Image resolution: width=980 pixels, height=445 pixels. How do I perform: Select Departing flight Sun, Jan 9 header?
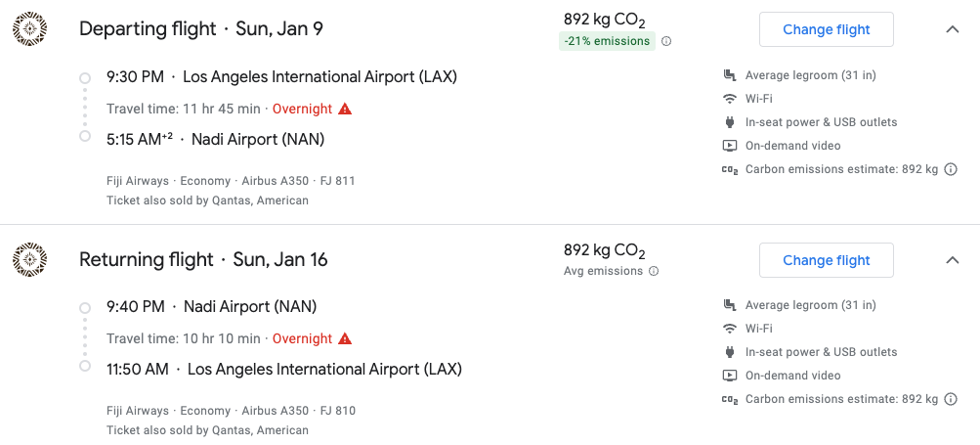pos(200,29)
